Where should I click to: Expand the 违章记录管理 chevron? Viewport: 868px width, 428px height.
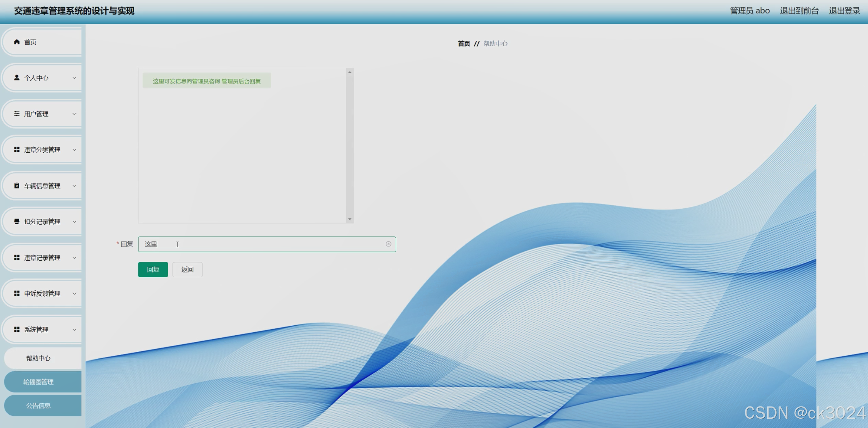click(75, 258)
